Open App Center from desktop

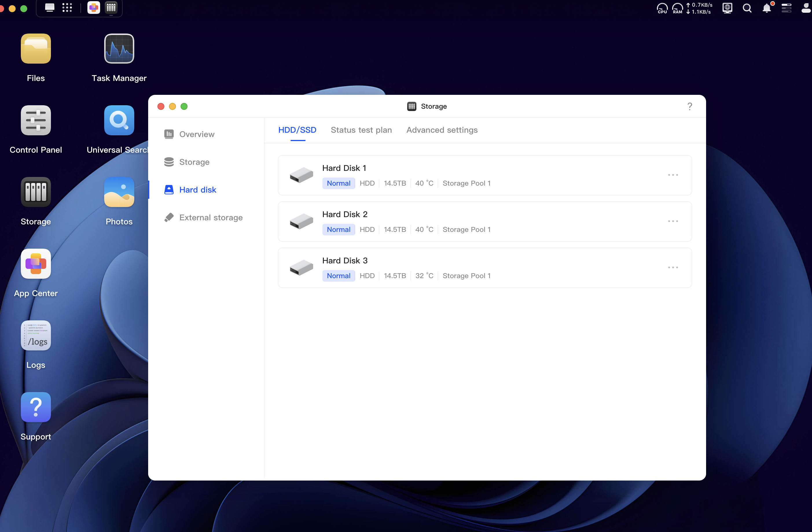pyautogui.click(x=36, y=264)
